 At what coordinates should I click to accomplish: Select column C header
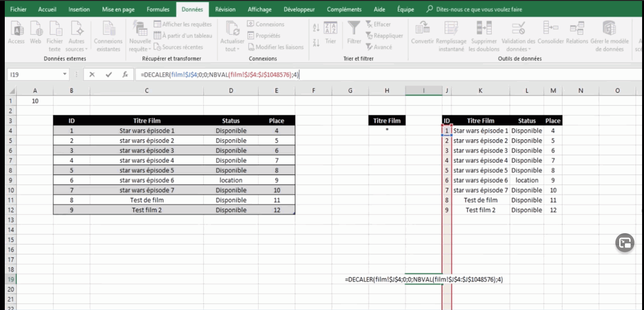coord(147,90)
